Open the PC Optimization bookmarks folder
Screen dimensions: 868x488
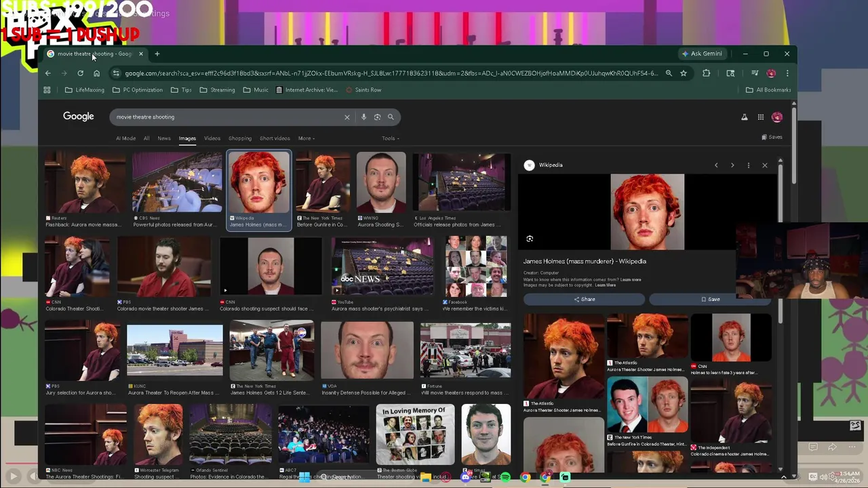[138, 89]
